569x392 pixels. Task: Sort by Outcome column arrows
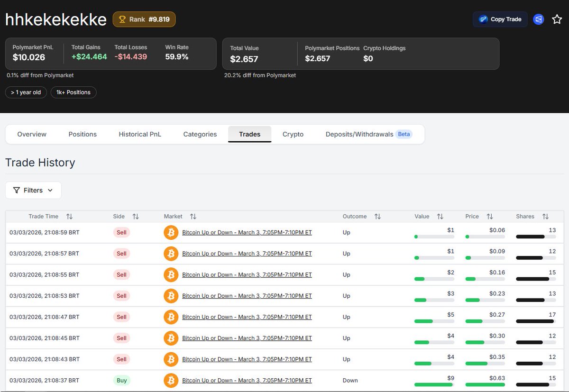tap(377, 217)
